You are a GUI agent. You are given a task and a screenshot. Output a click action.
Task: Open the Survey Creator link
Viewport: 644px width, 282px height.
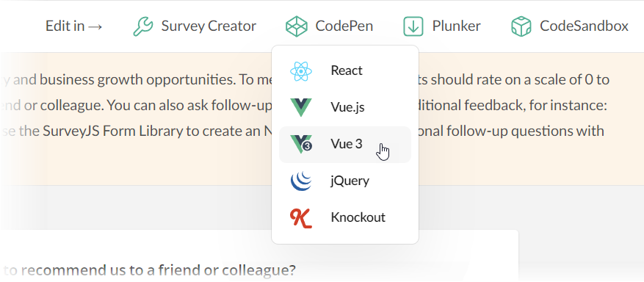195,26
